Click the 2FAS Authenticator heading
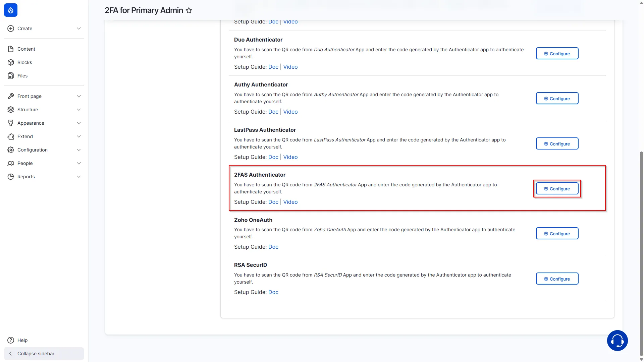This screenshot has height=362, width=644. point(260,175)
